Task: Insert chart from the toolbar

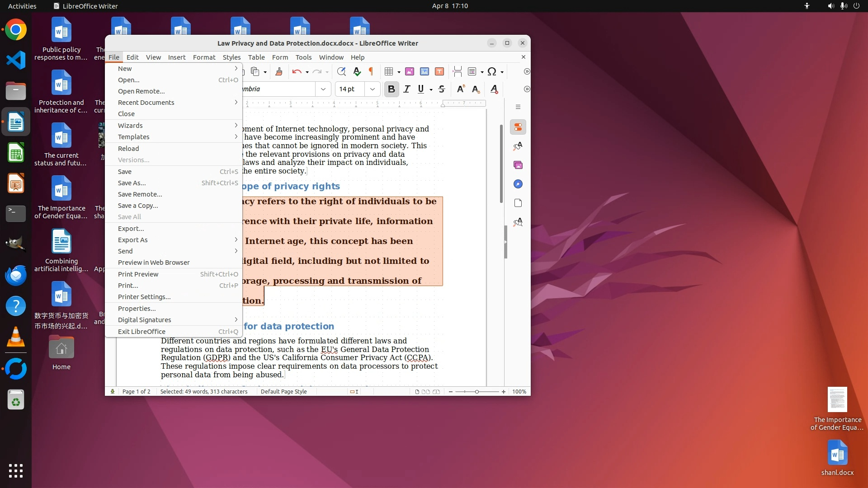Action: click(x=424, y=71)
